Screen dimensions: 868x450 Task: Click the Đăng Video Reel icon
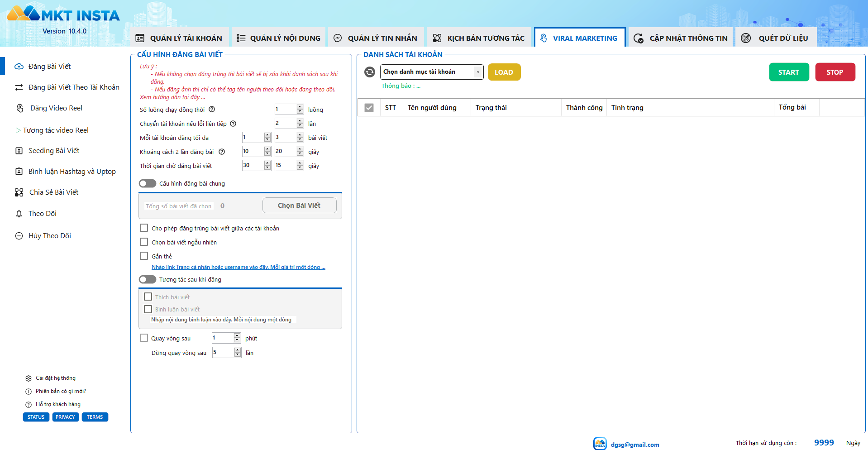20,108
